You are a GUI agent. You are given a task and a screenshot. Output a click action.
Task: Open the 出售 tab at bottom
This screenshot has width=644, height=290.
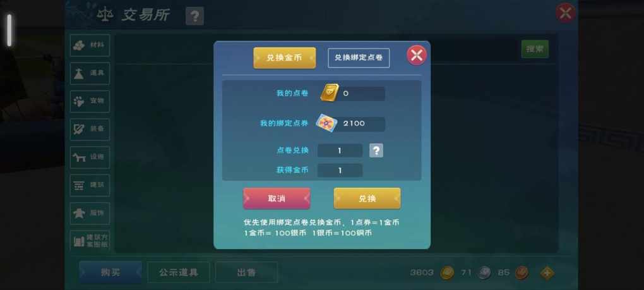[x=246, y=272]
